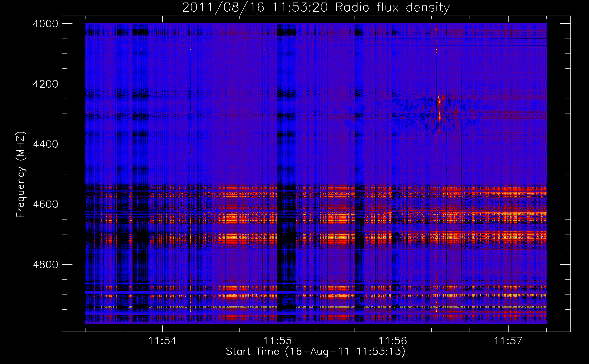
Task: Select the 4600 frequency tick label
Action: pyautogui.click(x=46, y=204)
